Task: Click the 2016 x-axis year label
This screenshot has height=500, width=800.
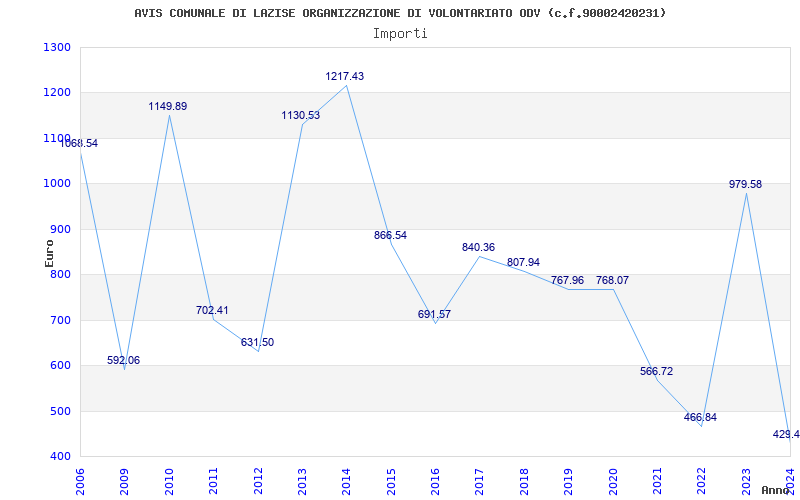Action: [x=436, y=481]
